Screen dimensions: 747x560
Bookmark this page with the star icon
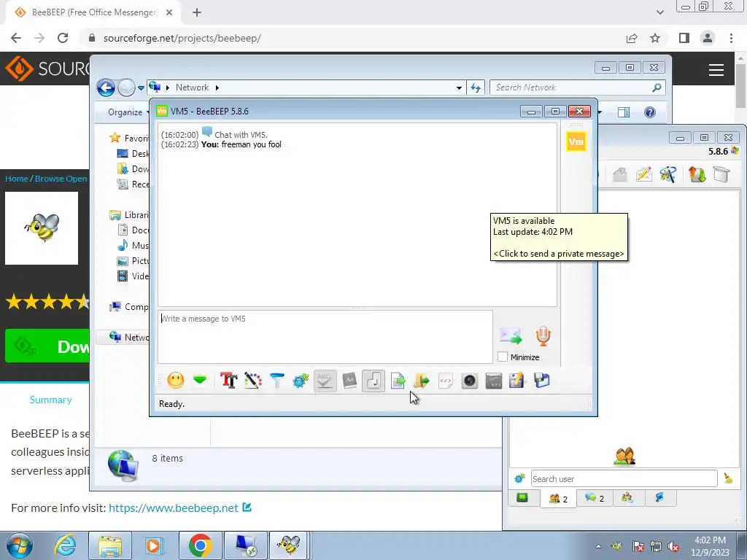tap(655, 38)
